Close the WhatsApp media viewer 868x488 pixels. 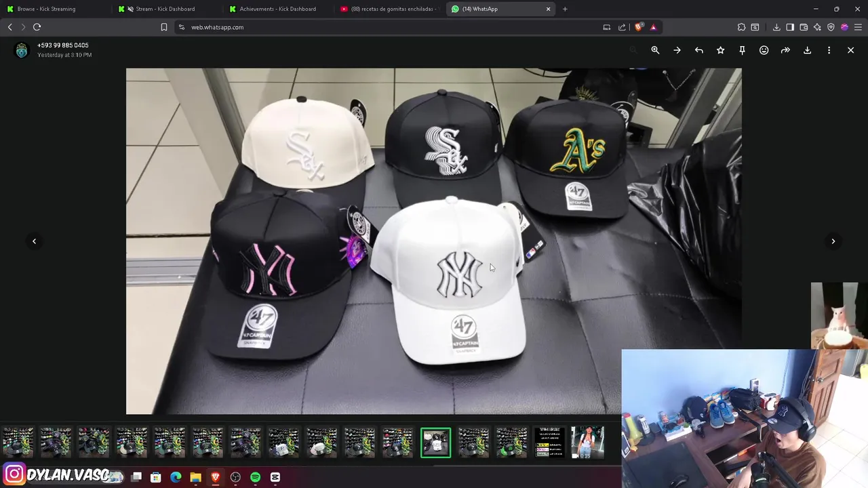[x=850, y=50]
